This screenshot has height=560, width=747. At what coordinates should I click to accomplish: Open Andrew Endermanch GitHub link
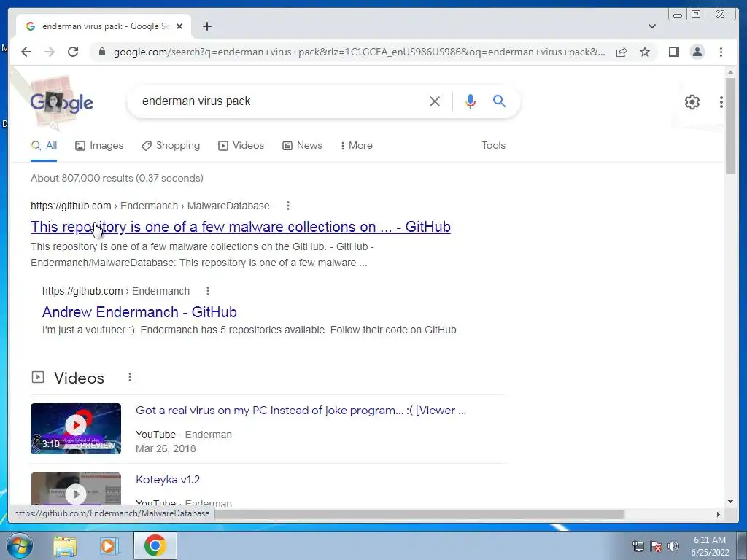click(139, 312)
